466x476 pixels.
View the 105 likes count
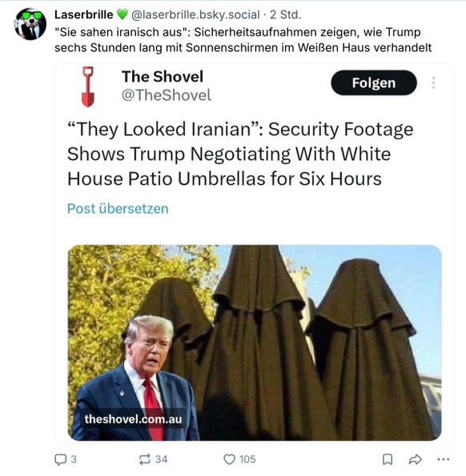tap(247, 459)
